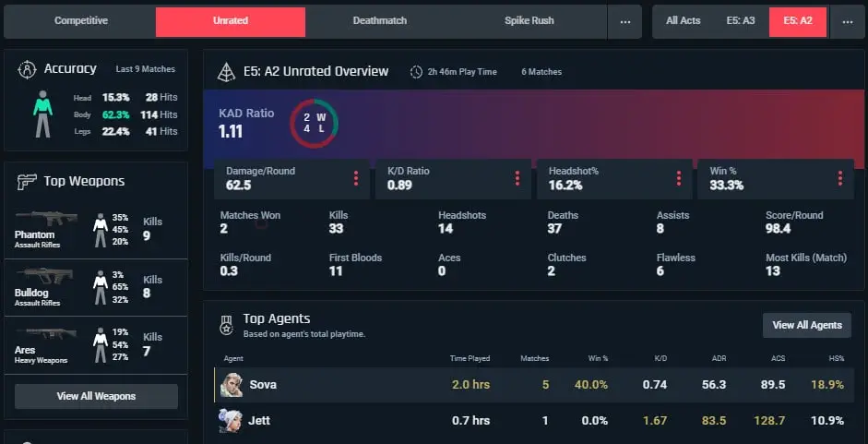
Task: Switch to the Deathmatch tab
Action: 380,21
